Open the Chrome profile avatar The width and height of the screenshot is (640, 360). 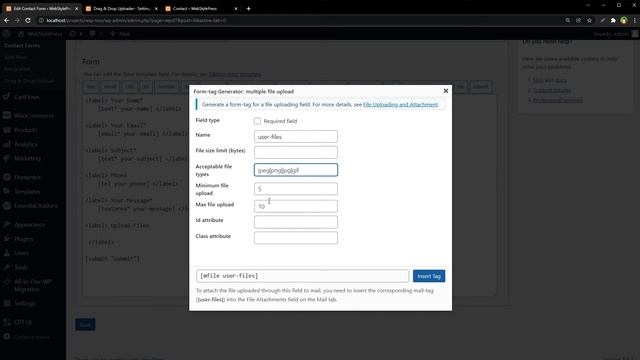624,20
